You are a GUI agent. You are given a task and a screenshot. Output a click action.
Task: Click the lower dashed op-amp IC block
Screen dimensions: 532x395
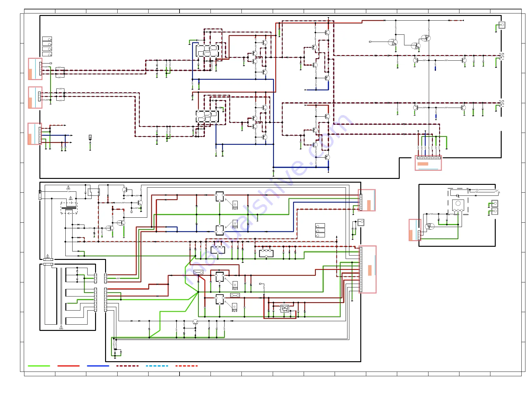[207, 116]
